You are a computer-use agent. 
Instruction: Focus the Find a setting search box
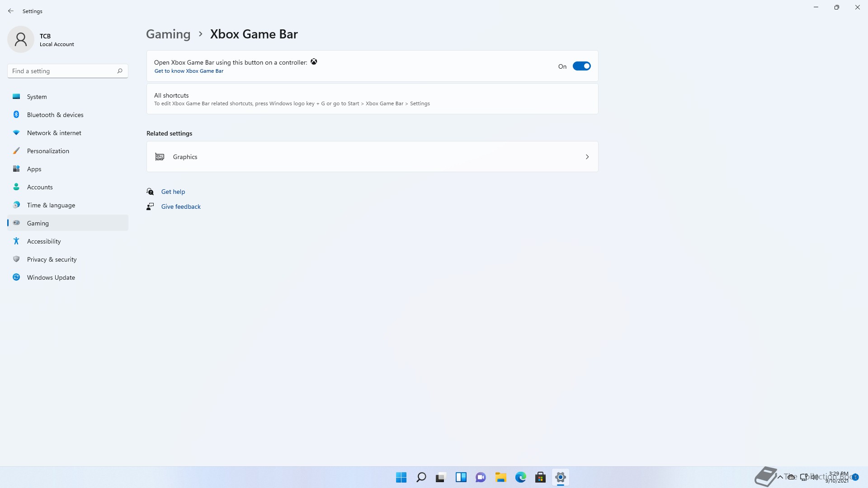(68, 71)
